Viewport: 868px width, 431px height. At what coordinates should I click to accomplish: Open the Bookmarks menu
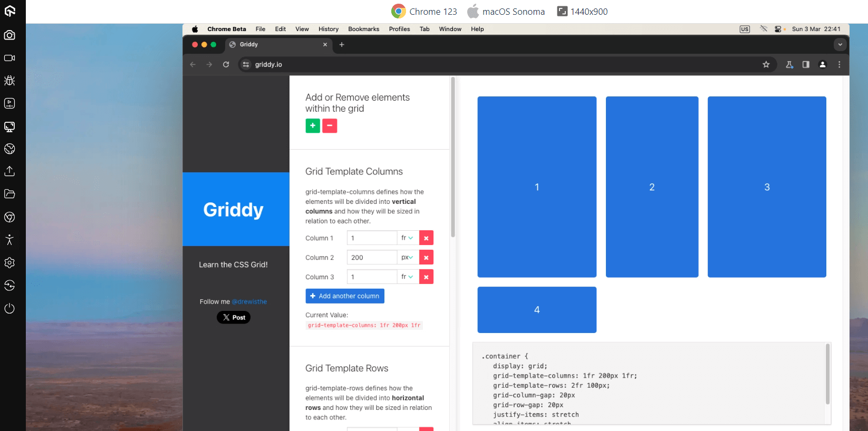pos(364,30)
